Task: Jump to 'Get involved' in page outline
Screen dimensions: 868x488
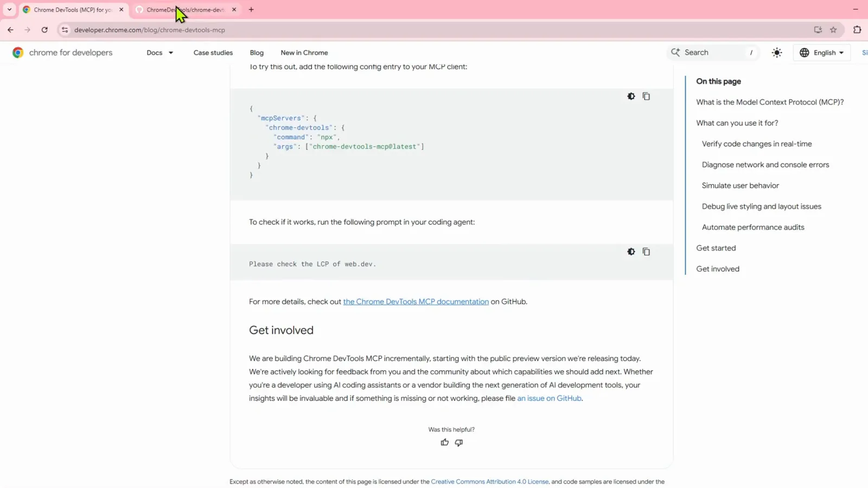Action: pyautogui.click(x=718, y=269)
